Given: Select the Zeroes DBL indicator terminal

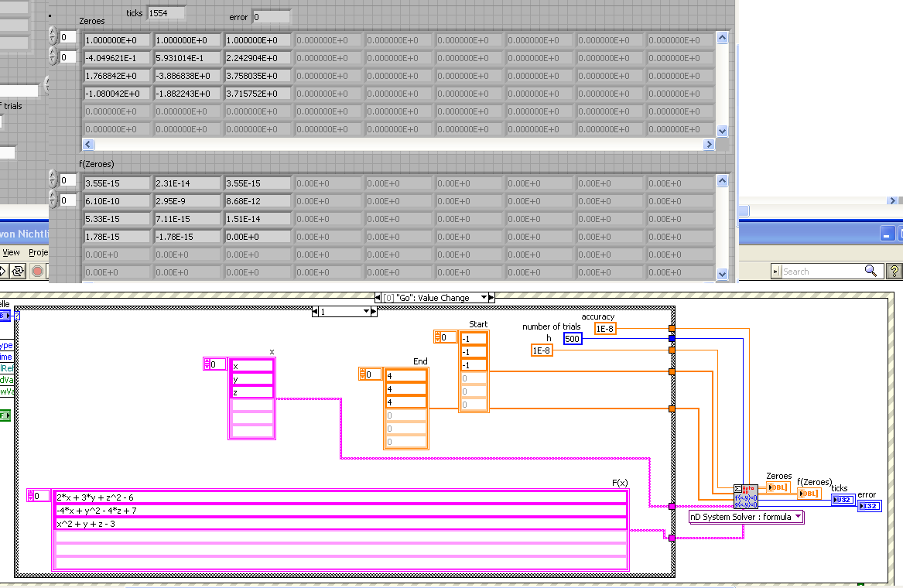Looking at the screenshot, I should coord(778,487).
